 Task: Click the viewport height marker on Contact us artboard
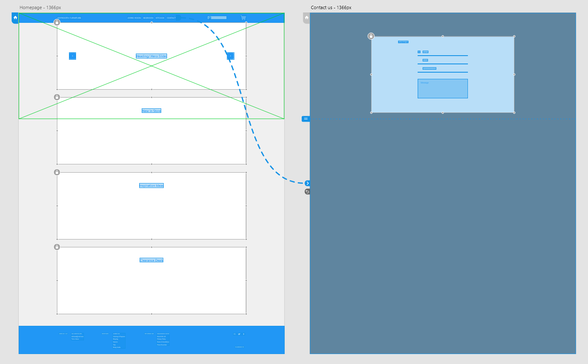click(x=306, y=119)
